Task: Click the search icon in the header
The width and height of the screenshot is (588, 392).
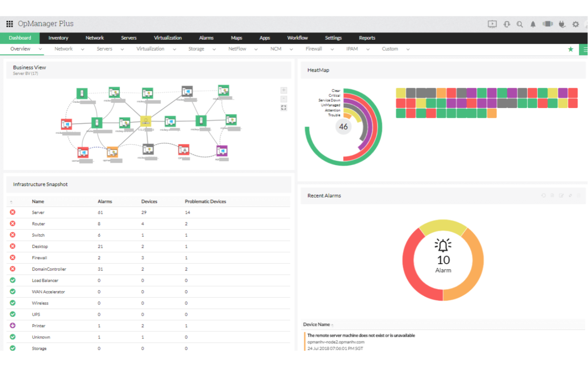Action: point(520,24)
